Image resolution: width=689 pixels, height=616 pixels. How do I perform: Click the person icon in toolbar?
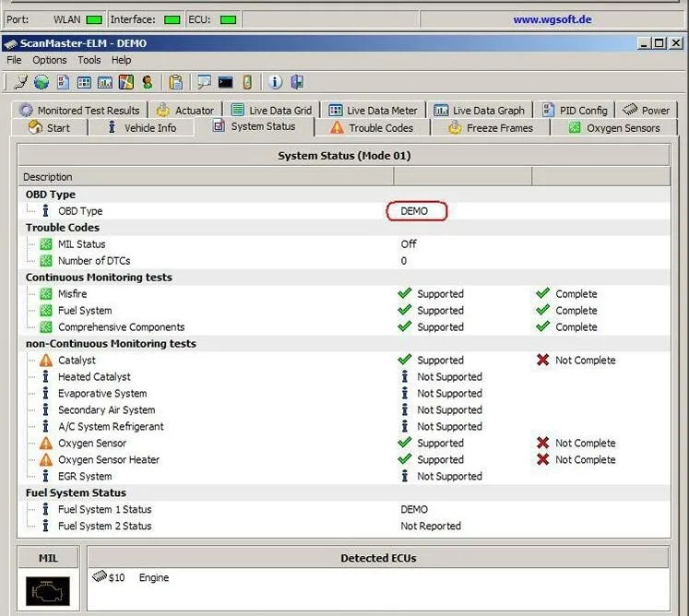point(148,82)
